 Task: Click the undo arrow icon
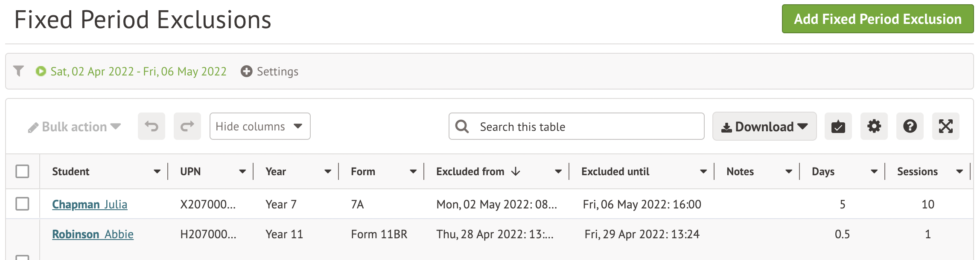(152, 126)
